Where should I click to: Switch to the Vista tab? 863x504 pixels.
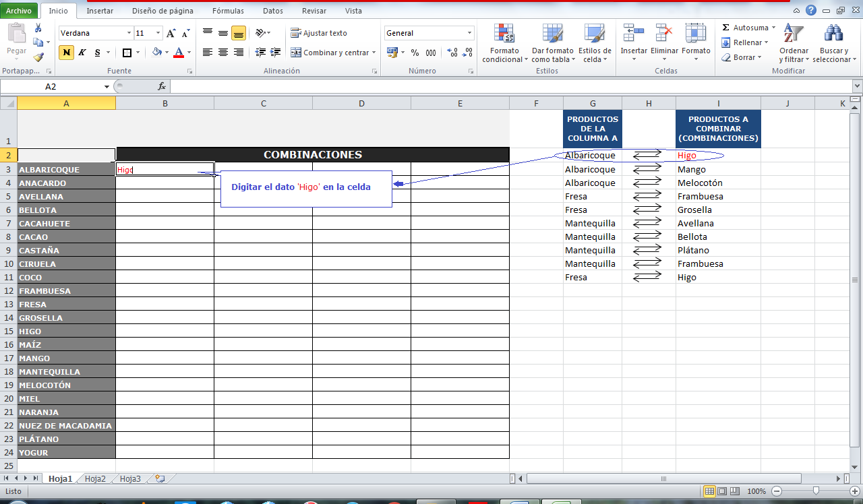(x=353, y=11)
